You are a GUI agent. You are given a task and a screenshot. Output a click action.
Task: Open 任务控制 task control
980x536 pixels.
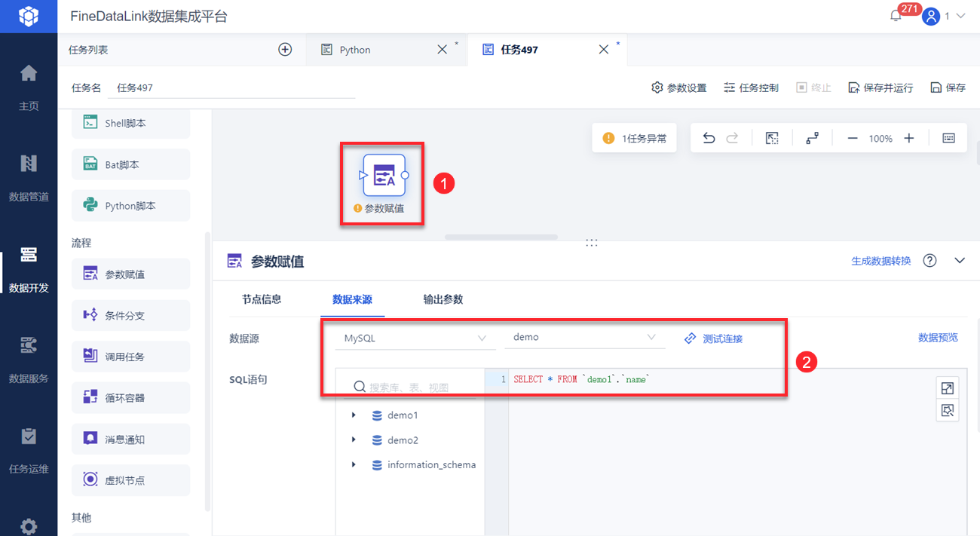(751, 87)
